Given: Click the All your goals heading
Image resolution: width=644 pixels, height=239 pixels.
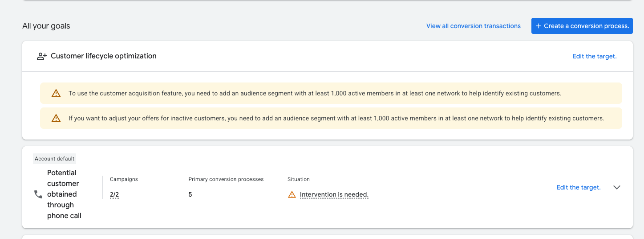Looking at the screenshot, I should pyautogui.click(x=46, y=26).
